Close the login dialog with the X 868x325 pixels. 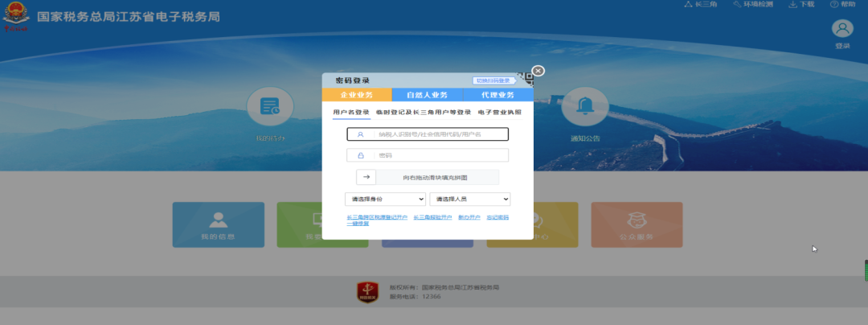538,71
